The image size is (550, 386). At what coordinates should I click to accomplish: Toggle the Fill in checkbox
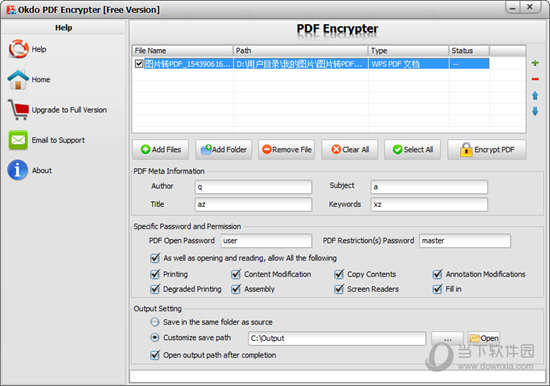(x=437, y=289)
